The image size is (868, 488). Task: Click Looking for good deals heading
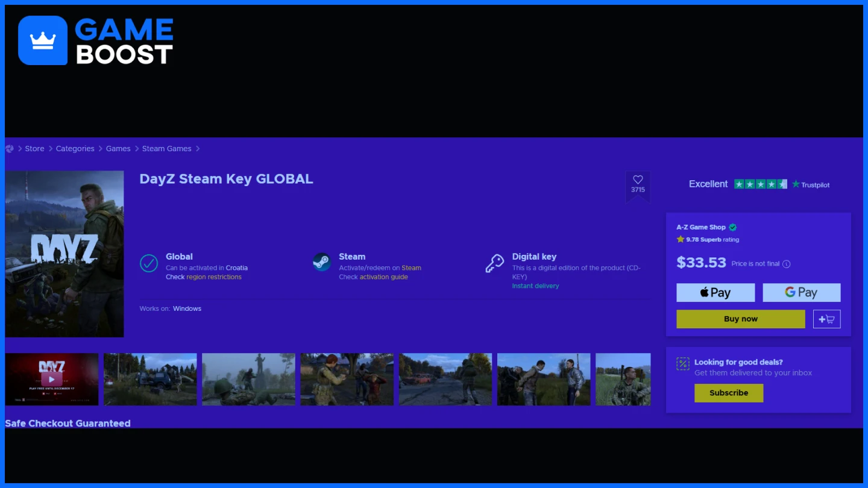click(738, 362)
